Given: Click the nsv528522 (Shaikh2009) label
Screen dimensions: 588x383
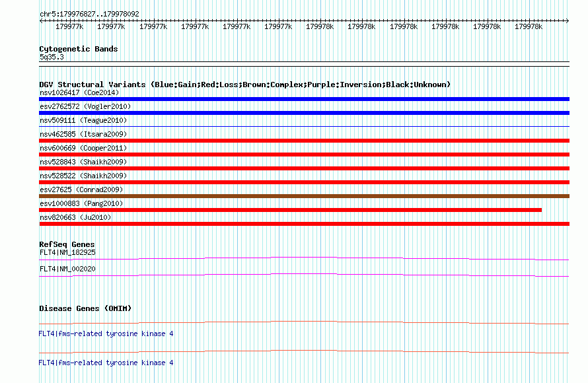Looking at the screenshot, I should (x=83, y=176).
